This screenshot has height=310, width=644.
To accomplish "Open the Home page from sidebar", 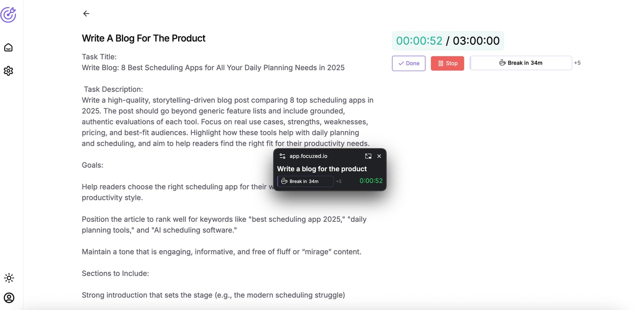I will [x=8, y=48].
